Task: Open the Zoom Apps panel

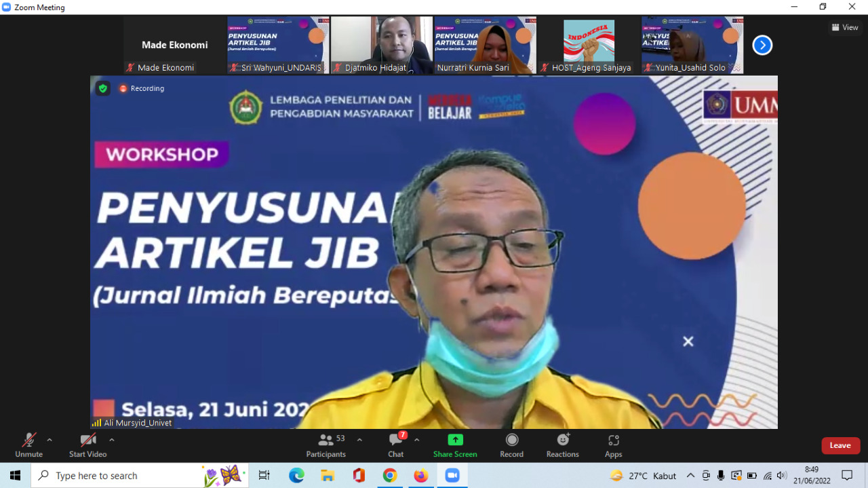Action: [x=614, y=445]
